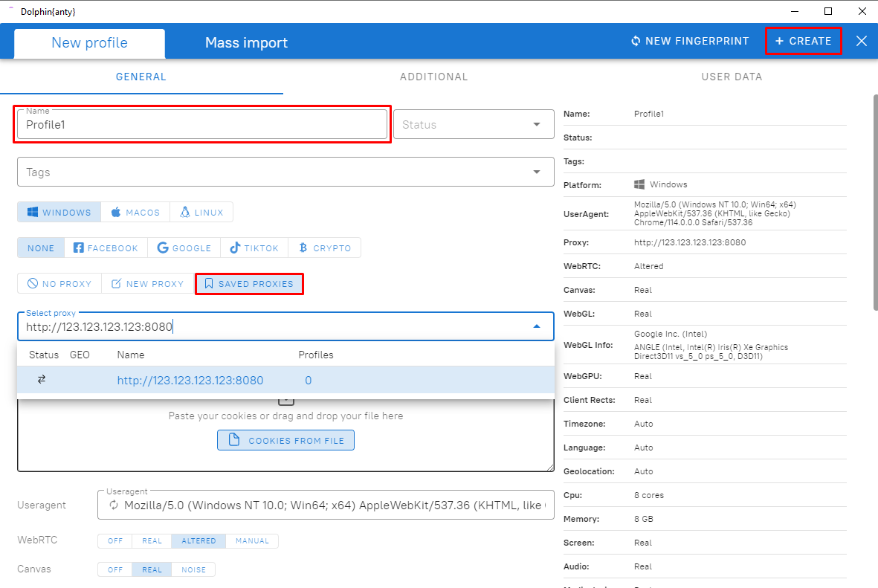The width and height of the screenshot is (878, 588).
Task: Click COOKIES FROM FILE button
Action: (285, 440)
